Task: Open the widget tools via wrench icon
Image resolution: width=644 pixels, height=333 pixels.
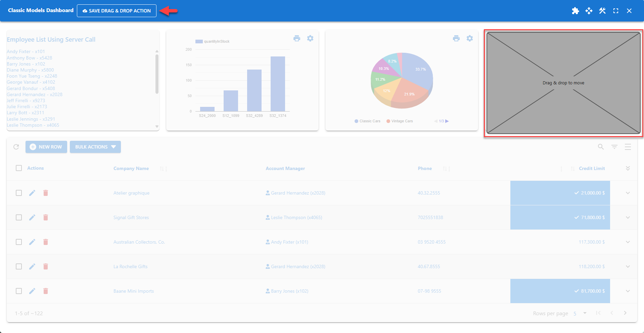Action: pos(602,10)
